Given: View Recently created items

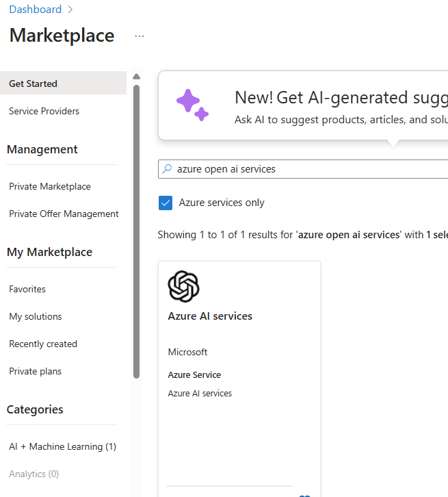Looking at the screenshot, I should [42, 344].
